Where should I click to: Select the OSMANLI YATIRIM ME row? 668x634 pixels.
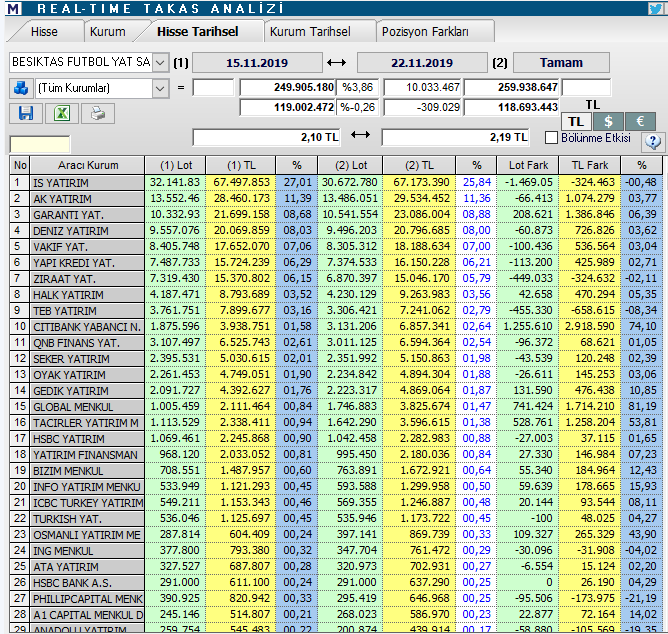[336, 535]
